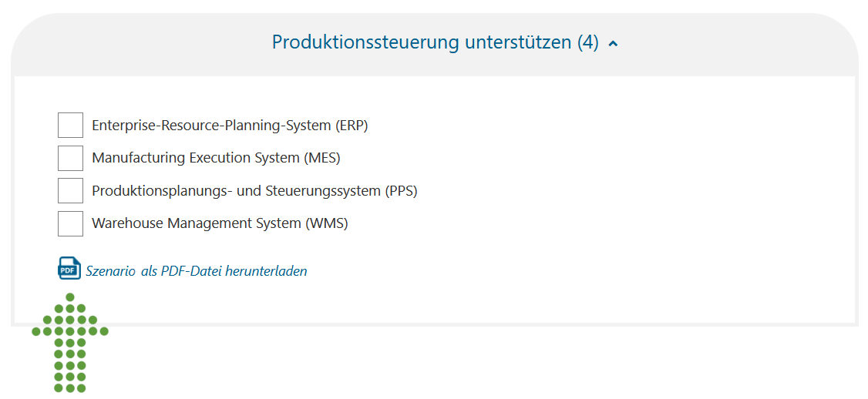Collapse section using the header chevron
This screenshot has height=399, width=868.
pos(613,44)
